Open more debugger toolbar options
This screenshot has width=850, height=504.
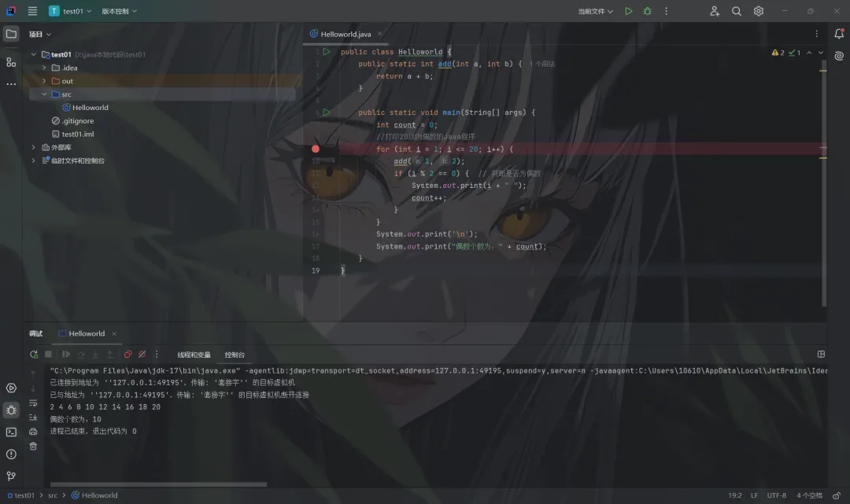(157, 354)
